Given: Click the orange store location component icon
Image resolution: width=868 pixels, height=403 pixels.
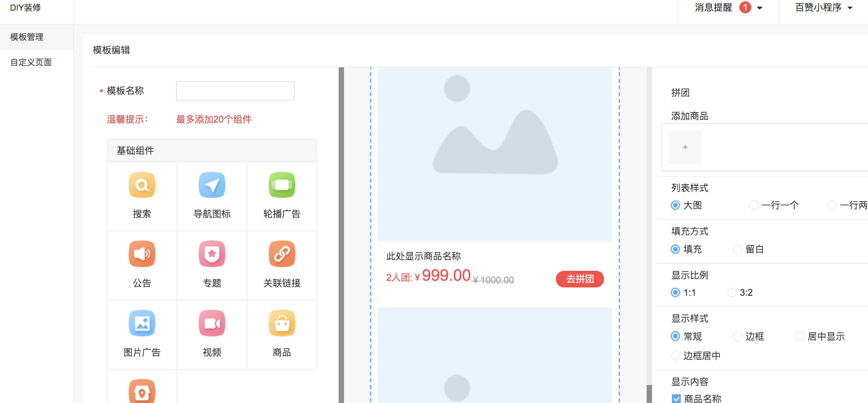Looking at the screenshot, I should [142, 391].
